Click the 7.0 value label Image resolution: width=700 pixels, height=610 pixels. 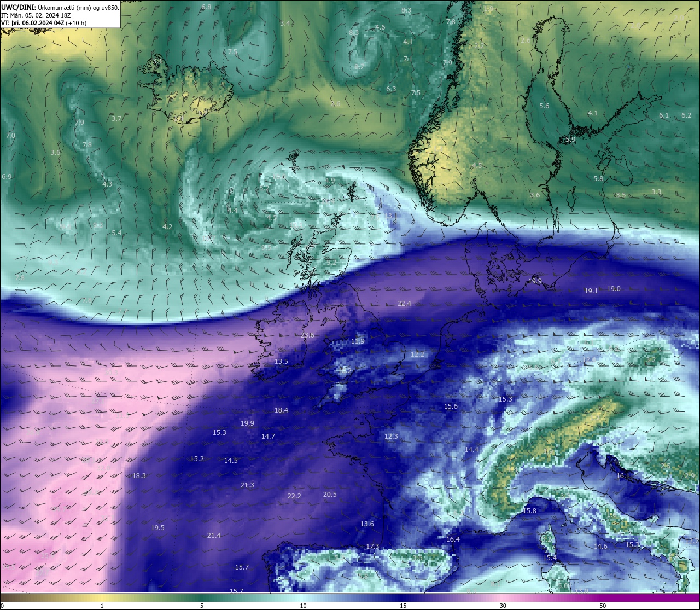point(10,136)
